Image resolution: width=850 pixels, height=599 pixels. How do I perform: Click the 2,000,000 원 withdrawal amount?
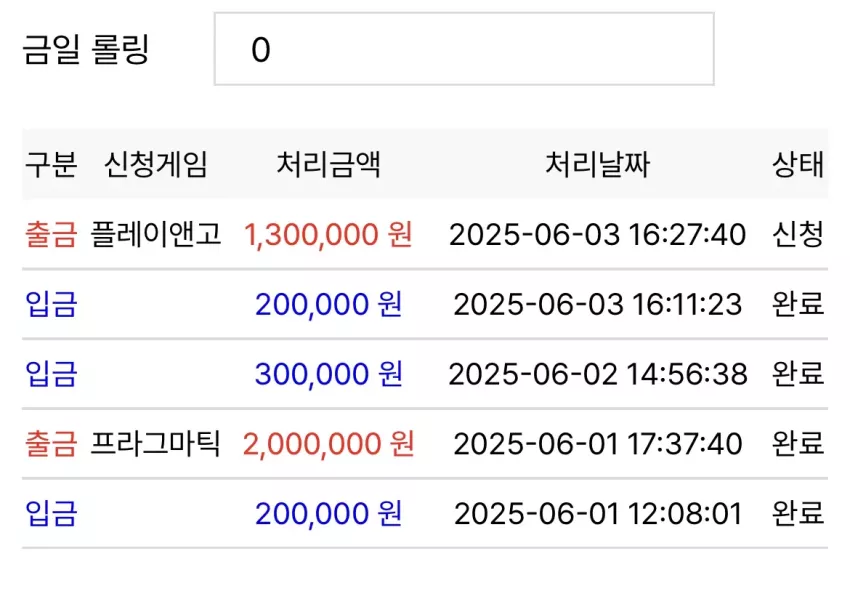point(329,444)
